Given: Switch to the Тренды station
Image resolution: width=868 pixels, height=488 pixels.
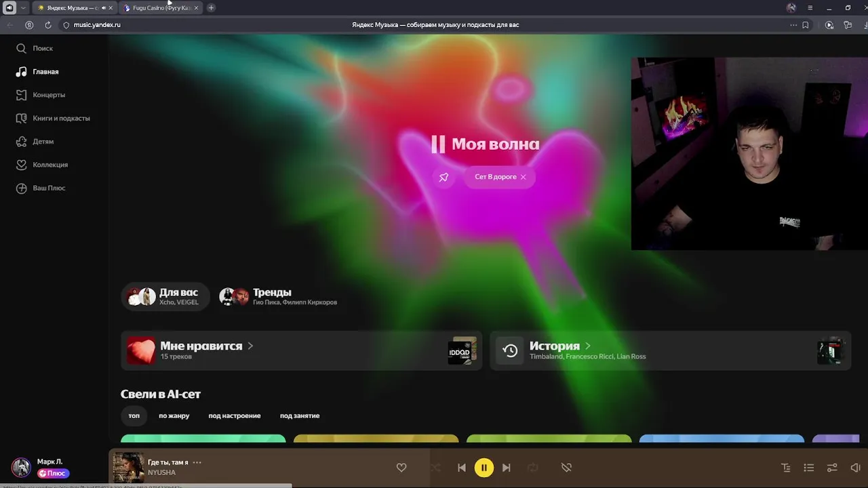Looking at the screenshot, I should 278,296.
